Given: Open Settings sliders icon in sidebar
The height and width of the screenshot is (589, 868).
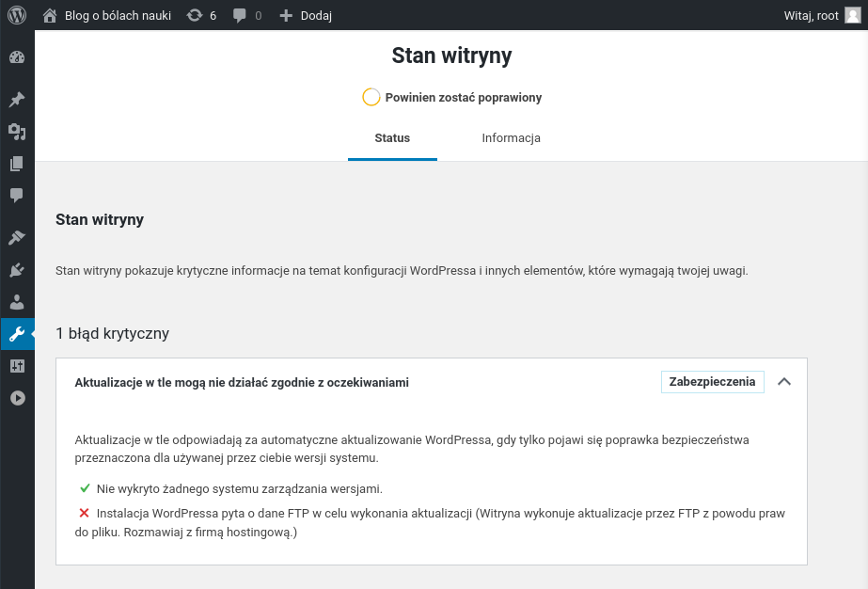Looking at the screenshot, I should click(17, 366).
